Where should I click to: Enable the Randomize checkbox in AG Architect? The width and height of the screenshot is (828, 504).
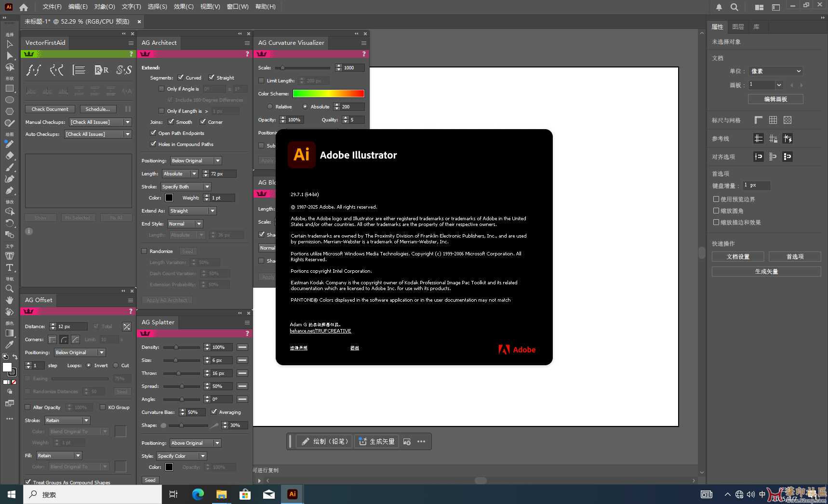click(144, 251)
